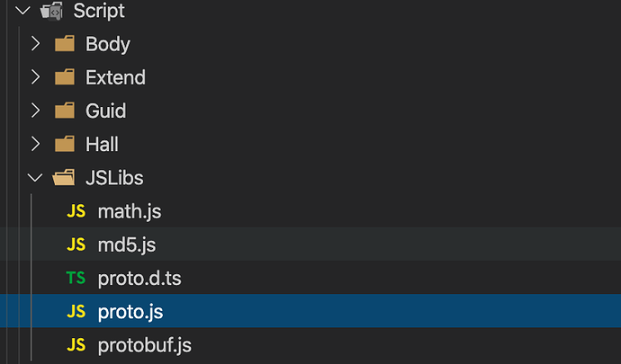Open the protobuf.js file
Viewport: 621px width, 364px height.
(x=144, y=345)
